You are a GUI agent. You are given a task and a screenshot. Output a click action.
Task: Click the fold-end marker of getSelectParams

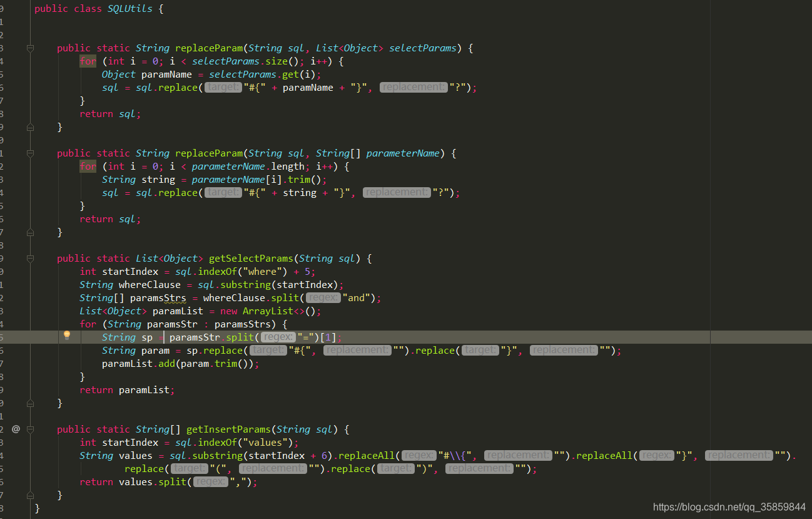point(30,403)
